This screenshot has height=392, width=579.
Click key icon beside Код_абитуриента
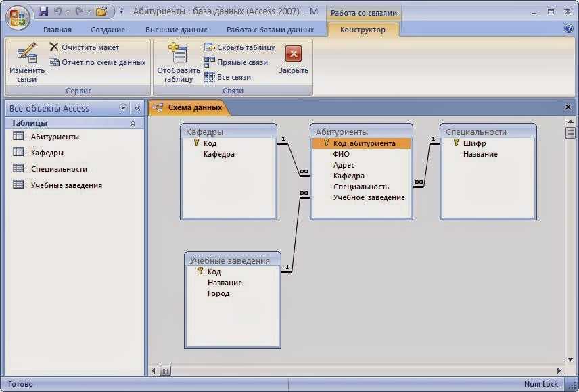pyautogui.click(x=327, y=143)
